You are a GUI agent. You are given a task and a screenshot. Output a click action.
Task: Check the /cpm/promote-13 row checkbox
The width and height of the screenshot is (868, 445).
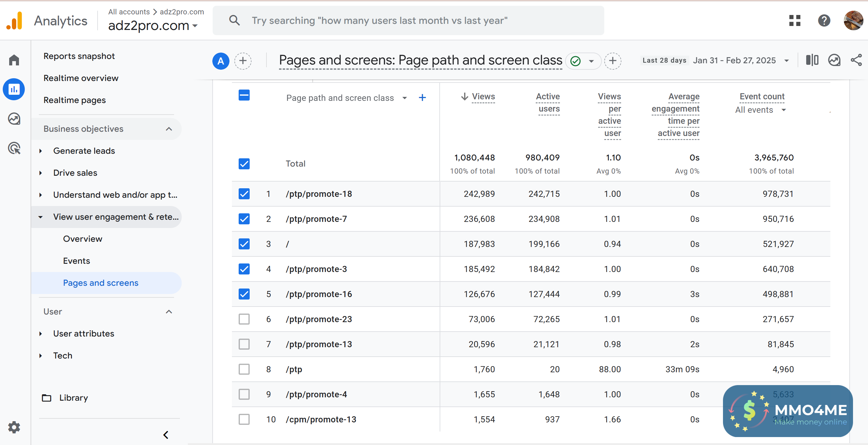click(x=244, y=419)
